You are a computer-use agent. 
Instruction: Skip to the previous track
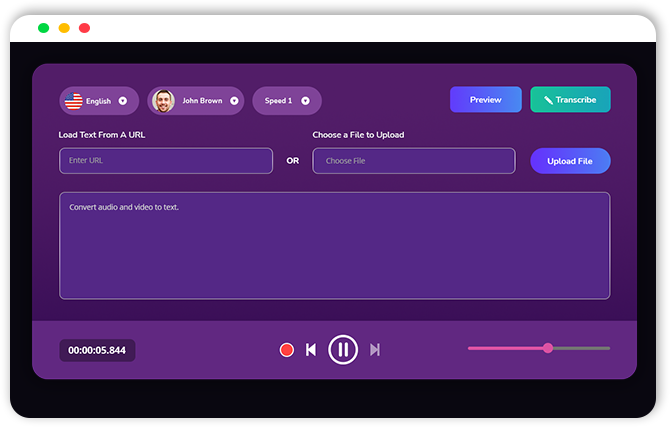(311, 350)
